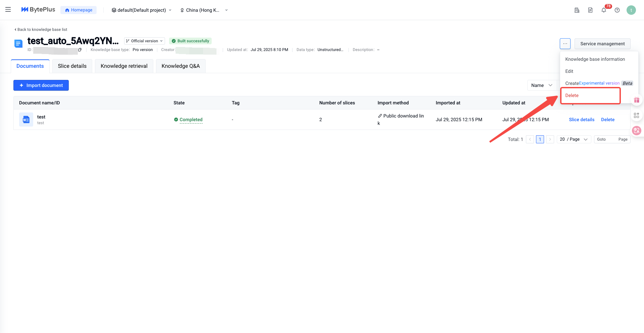Screen dimensions: 644x333
Task: Click the enterprise building icon
Action: pos(577,10)
